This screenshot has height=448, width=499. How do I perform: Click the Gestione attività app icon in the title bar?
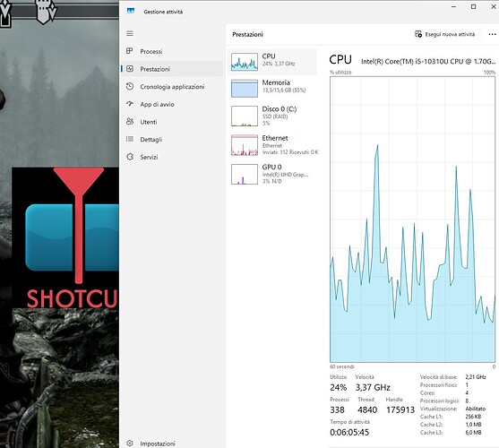[x=131, y=11]
